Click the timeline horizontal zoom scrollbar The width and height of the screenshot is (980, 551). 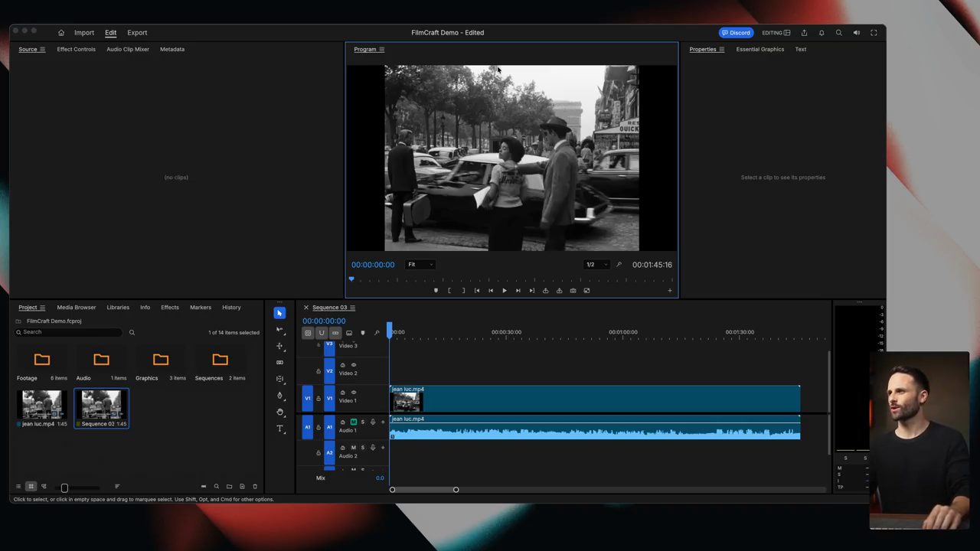(424, 490)
